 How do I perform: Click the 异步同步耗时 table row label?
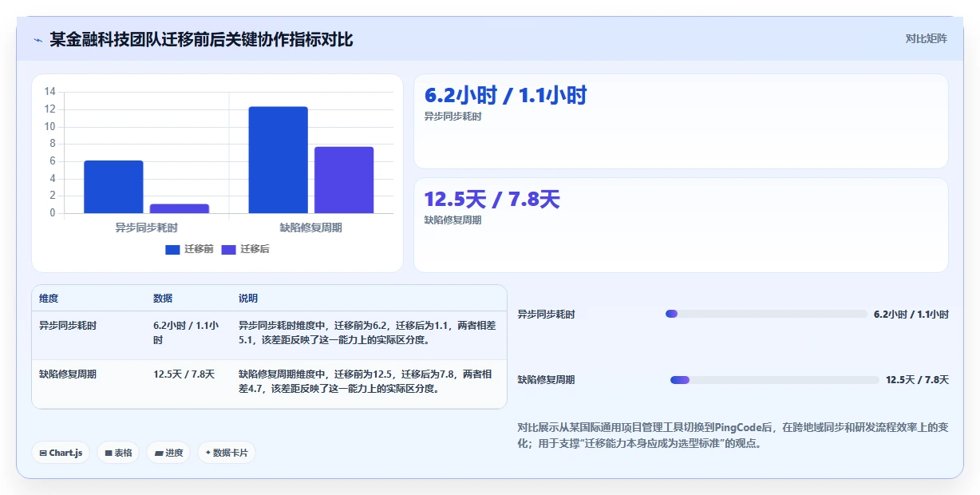tap(68, 326)
